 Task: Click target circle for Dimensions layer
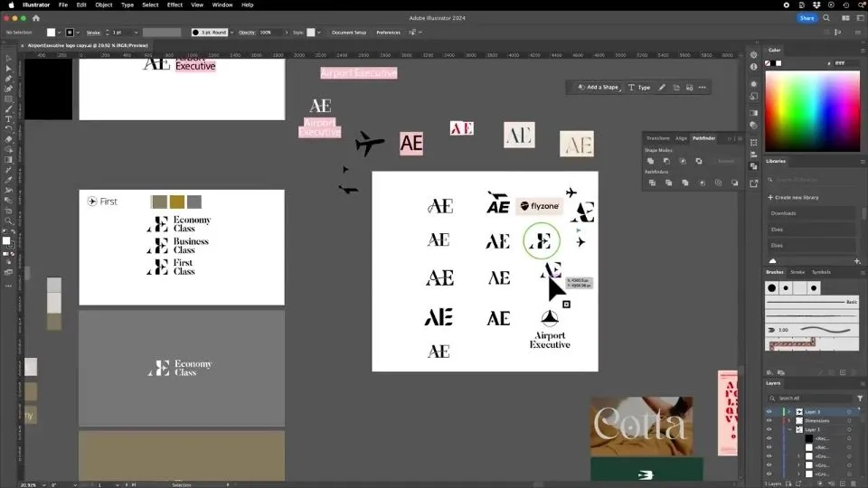(849, 420)
